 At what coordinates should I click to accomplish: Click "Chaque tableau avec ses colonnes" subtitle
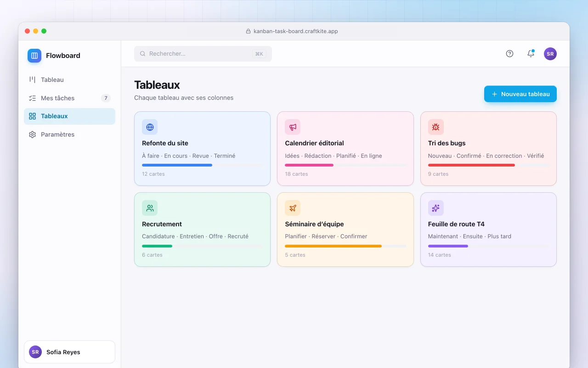tap(184, 98)
